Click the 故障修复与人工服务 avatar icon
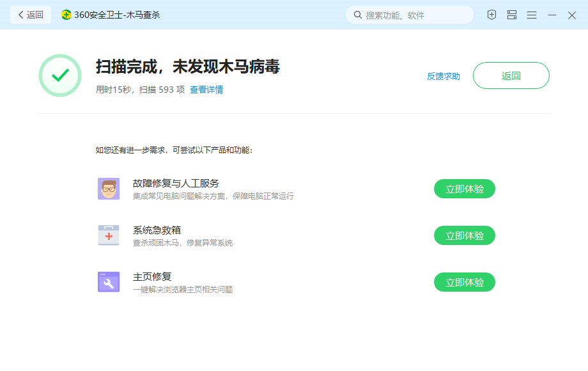The height and width of the screenshot is (371, 588). (x=109, y=189)
